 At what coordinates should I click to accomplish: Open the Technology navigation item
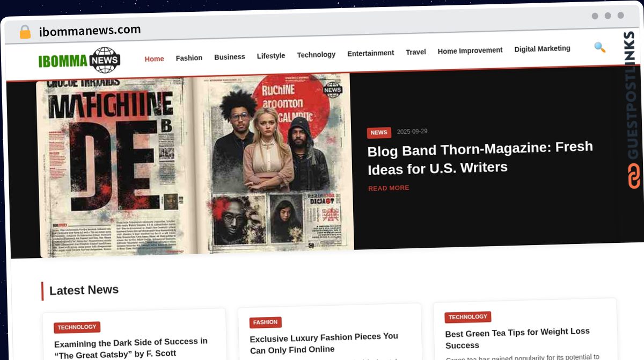(x=316, y=54)
